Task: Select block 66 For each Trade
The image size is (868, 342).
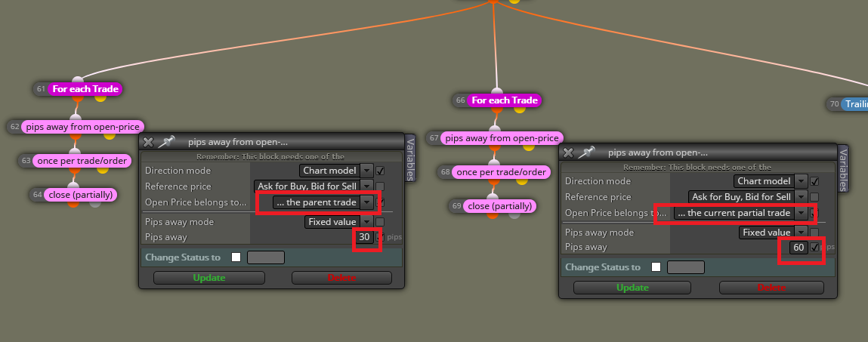Action: click(x=505, y=100)
